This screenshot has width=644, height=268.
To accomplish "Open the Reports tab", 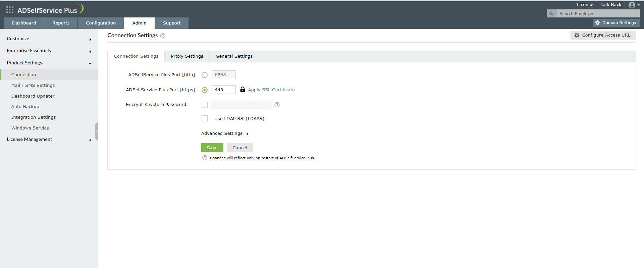I will coord(61,23).
